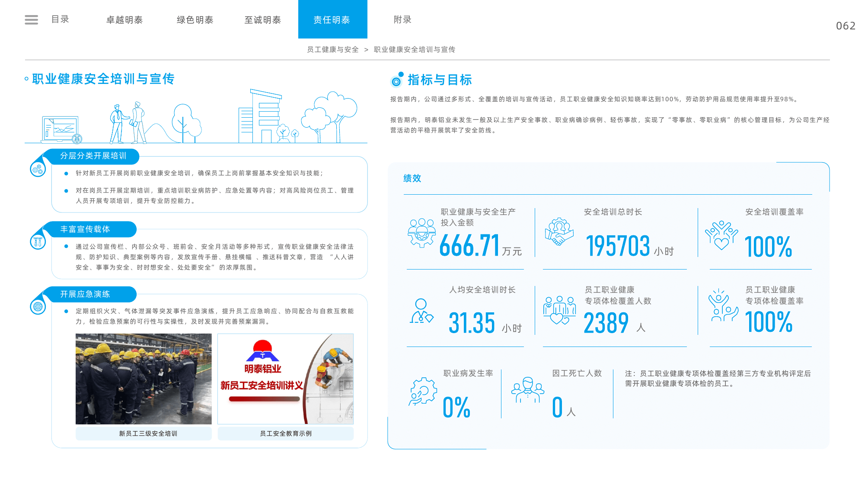Click the 因工死亡人数 people icon
The width and height of the screenshot is (868, 488).
coord(527,390)
